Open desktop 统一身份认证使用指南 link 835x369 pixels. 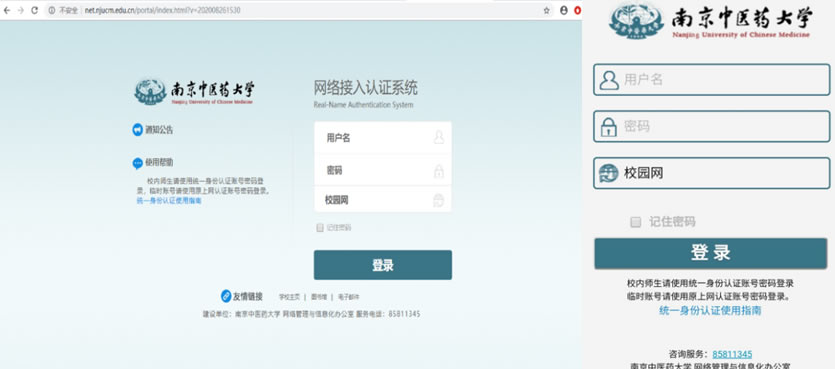click(169, 201)
